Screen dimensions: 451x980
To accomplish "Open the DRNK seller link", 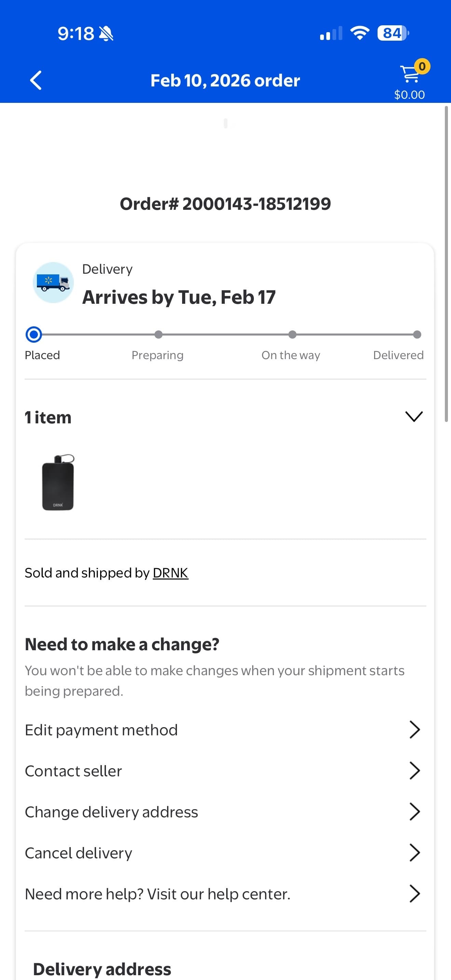I will [x=170, y=573].
